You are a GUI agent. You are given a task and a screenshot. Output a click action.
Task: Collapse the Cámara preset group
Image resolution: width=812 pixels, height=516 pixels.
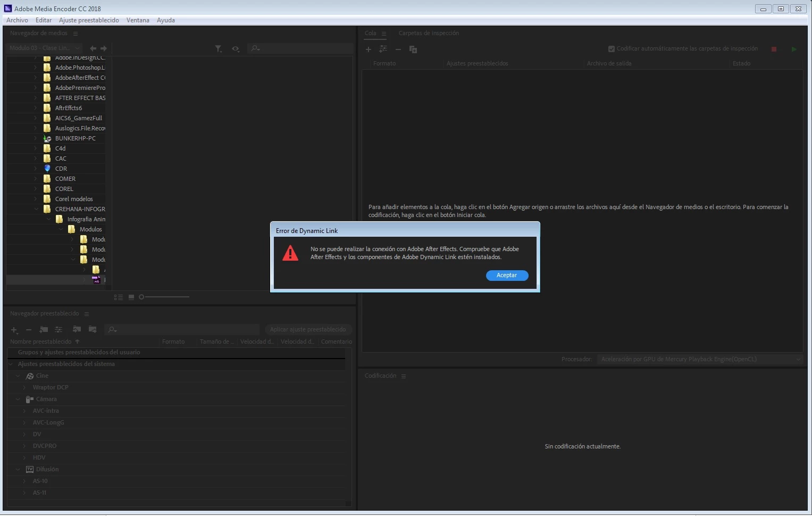[x=18, y=400]
